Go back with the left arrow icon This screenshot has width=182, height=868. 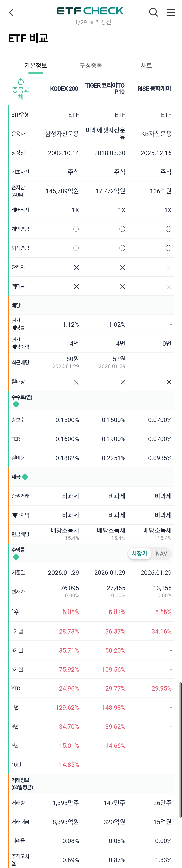[11, 13]
